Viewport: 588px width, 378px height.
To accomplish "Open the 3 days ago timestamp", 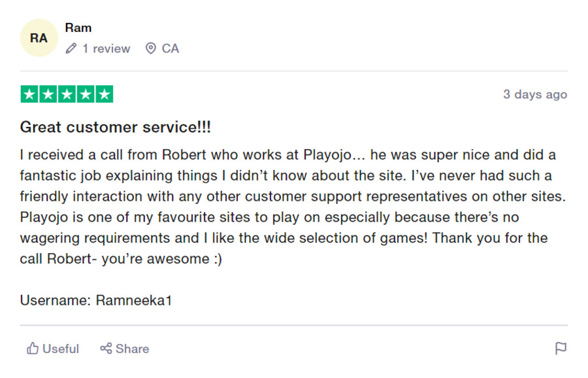I will tap(535, 94).
